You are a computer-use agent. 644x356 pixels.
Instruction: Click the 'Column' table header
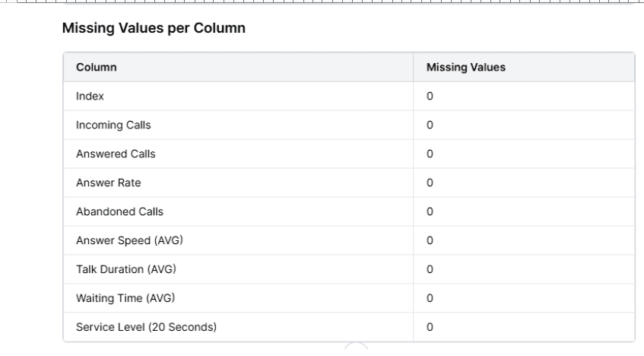tap(96, 68)
